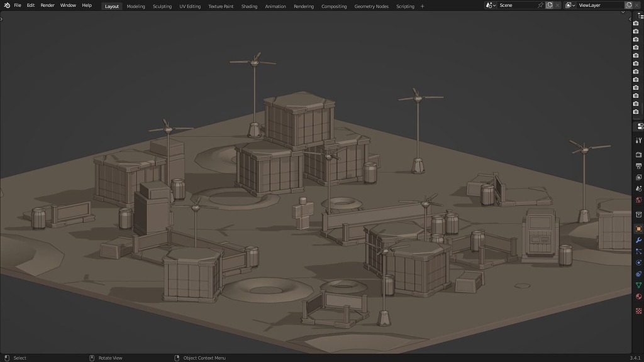Open the Physics Properties icon

point(638,262)
